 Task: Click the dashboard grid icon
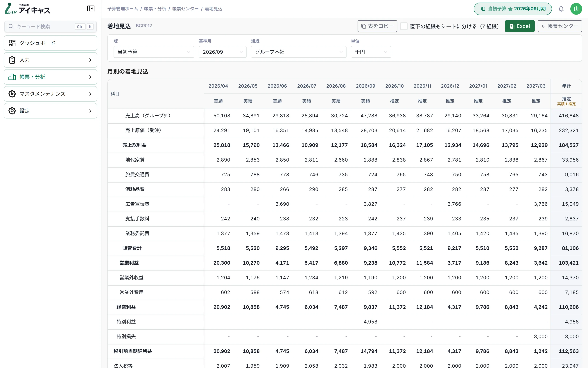pos(12,43)
